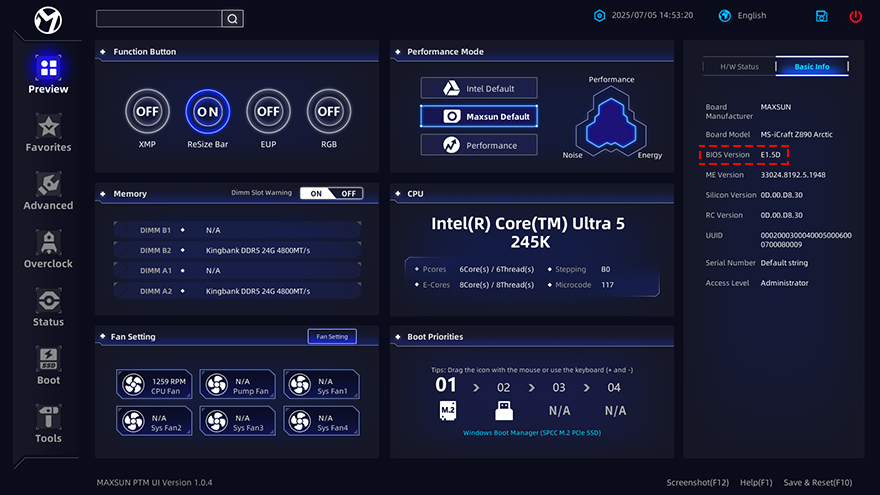Toggle the XMP function button
Screen dimensions: 880x495
pos(147,112)
